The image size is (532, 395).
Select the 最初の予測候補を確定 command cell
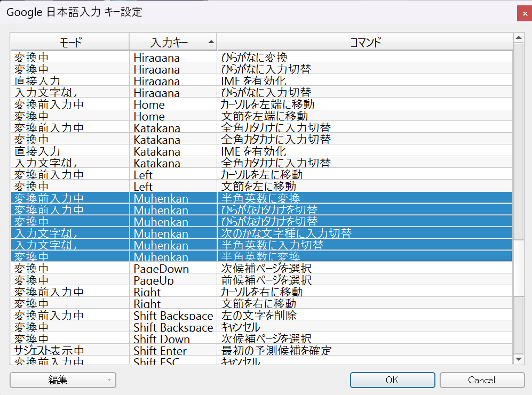pyautogui.click(x=365, y=350)
